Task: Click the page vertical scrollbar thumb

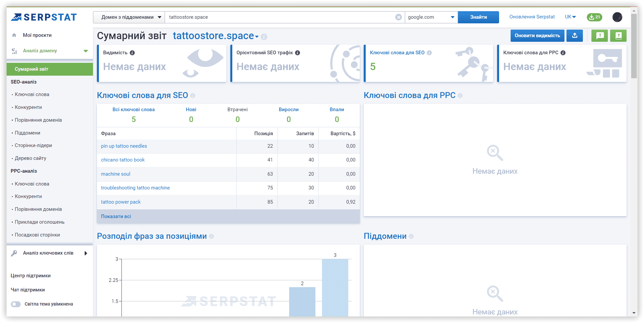Action: point(634,46)
